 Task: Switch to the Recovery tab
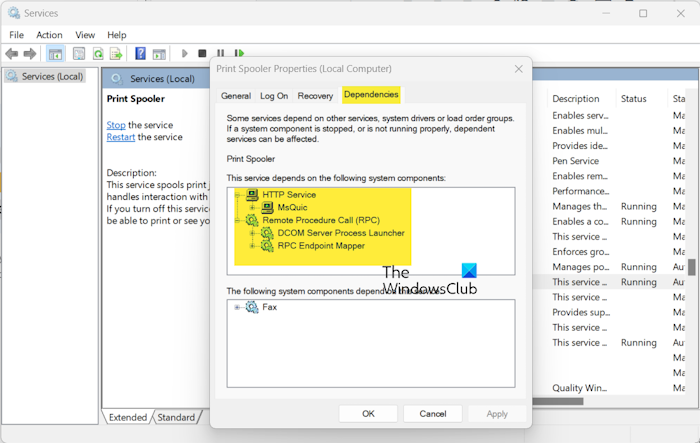(x=315, y=96)
